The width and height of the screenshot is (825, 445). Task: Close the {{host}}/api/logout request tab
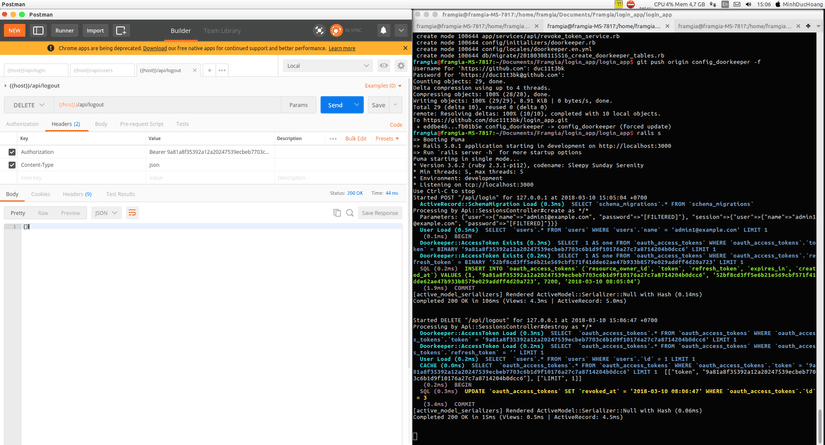click(x=194, y=70)
